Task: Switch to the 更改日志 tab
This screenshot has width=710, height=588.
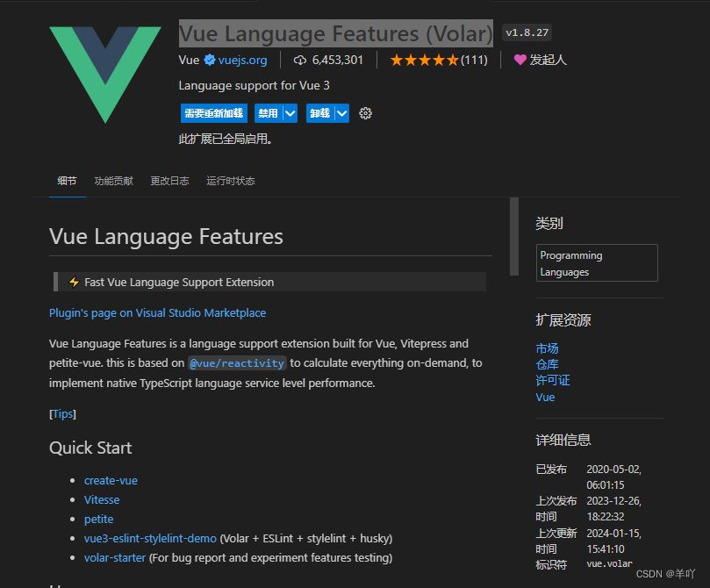Action: [168, 181]
